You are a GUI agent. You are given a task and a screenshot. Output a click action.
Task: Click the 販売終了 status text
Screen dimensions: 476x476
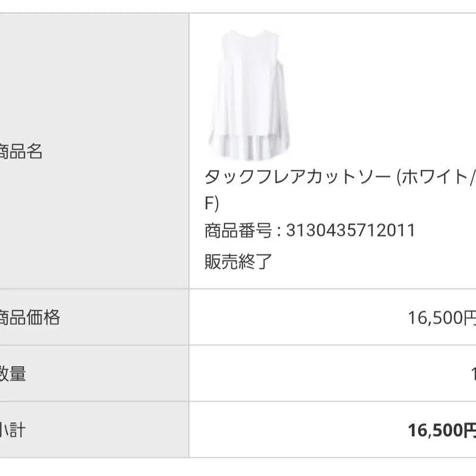click(238, 262)
